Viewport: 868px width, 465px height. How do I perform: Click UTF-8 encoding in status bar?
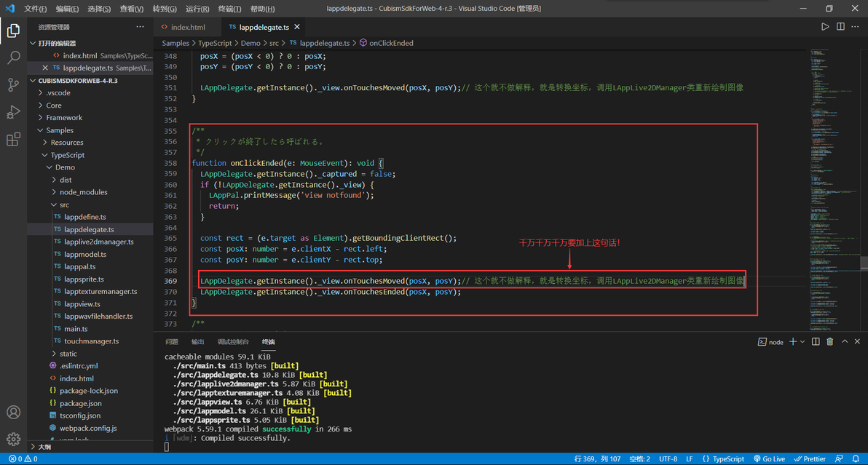[668, 459]
